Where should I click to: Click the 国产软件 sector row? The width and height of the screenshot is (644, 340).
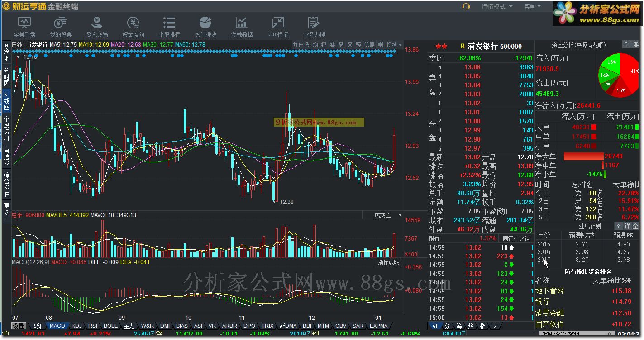click(588, 324)
